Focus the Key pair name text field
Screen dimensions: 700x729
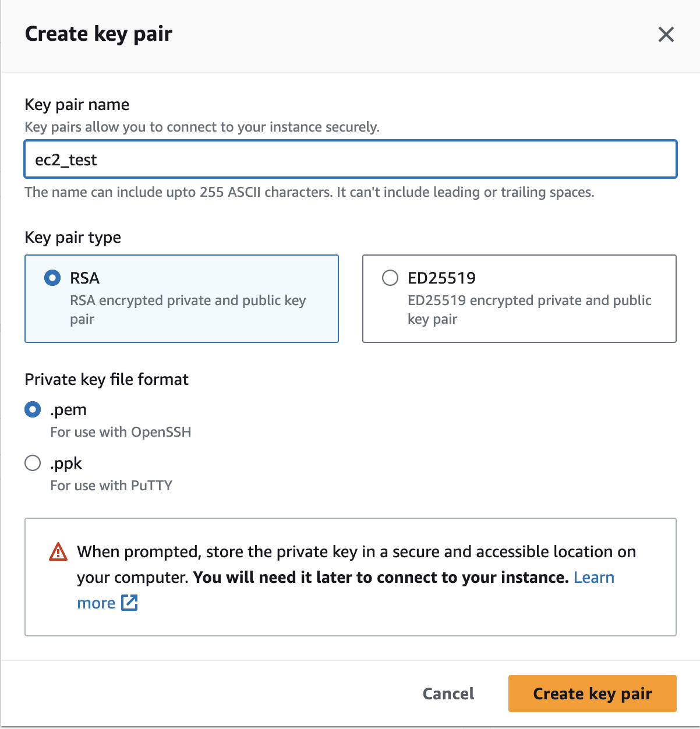pyautogui.click(x=350, y=160)
